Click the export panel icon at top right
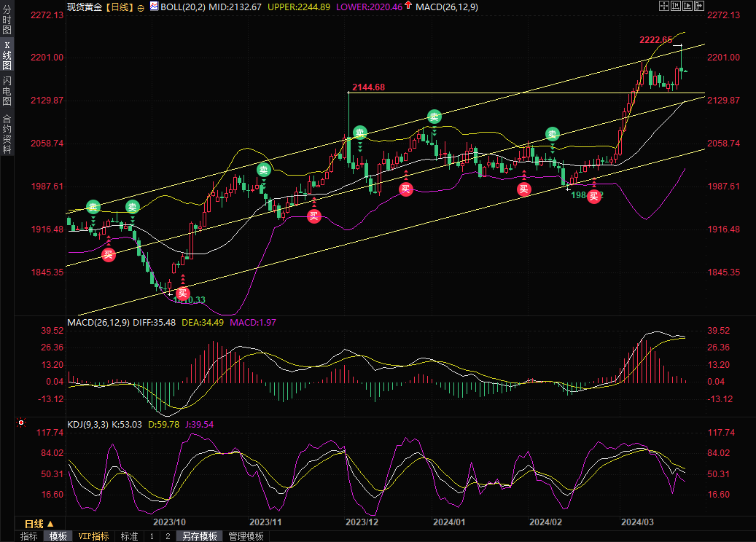Screen dimensions: 756x542 [x=699, y=6]
